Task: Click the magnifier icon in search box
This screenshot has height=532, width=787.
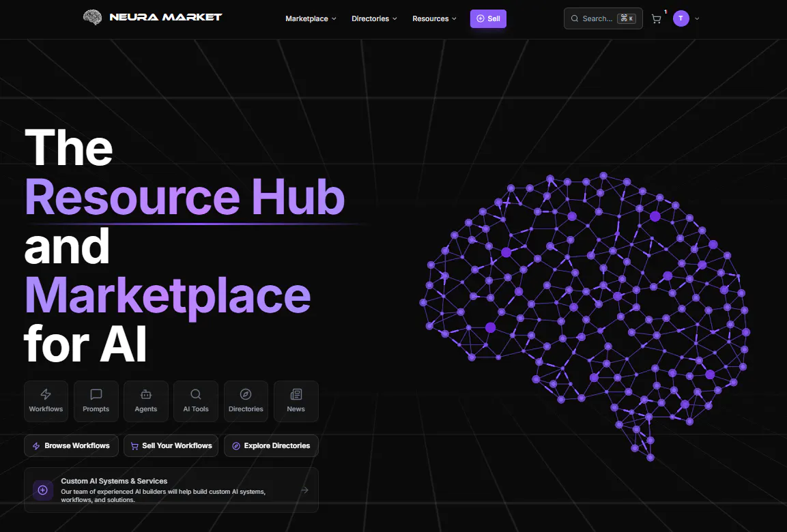Action: click(575, 18)
